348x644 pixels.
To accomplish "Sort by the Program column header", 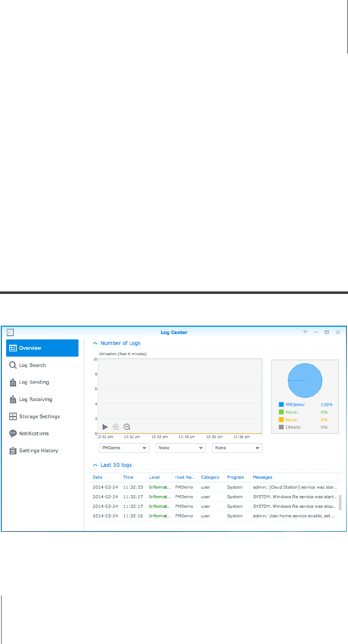I will (237, 477).
